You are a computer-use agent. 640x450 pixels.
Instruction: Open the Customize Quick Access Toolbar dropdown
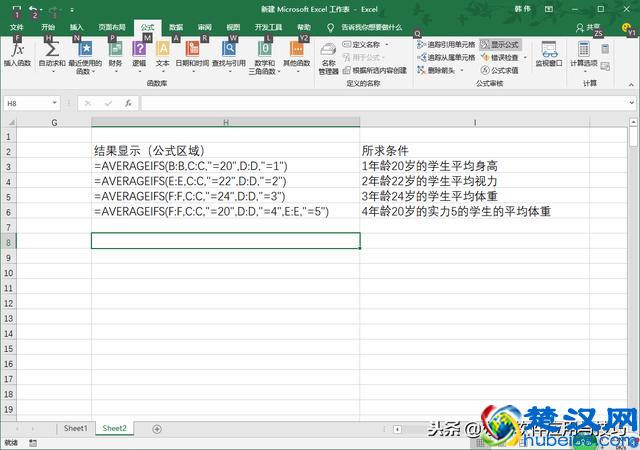point(72,9)
